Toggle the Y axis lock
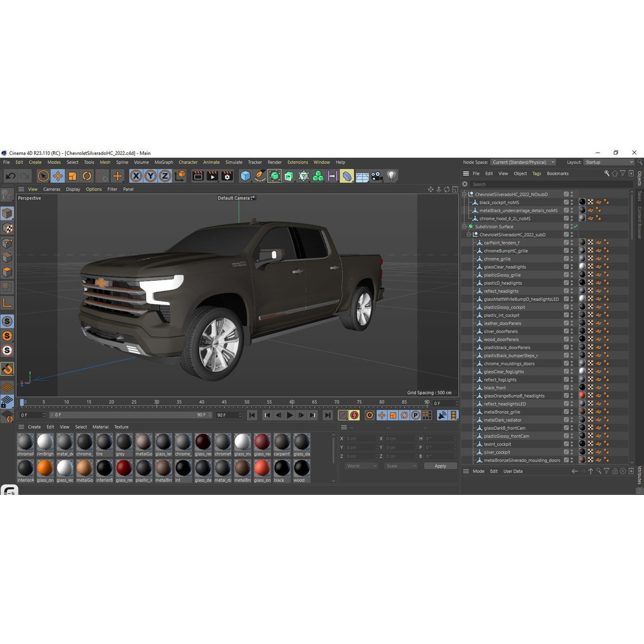The height and width of the screenshot is (644, 644). (150, 176)
